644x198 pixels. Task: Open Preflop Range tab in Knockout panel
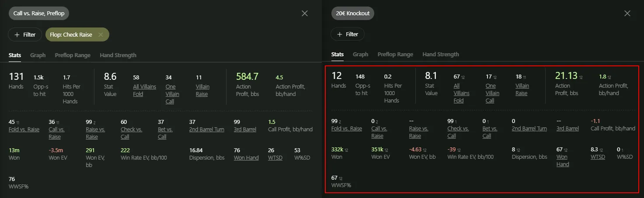click(x=395, y=55)
